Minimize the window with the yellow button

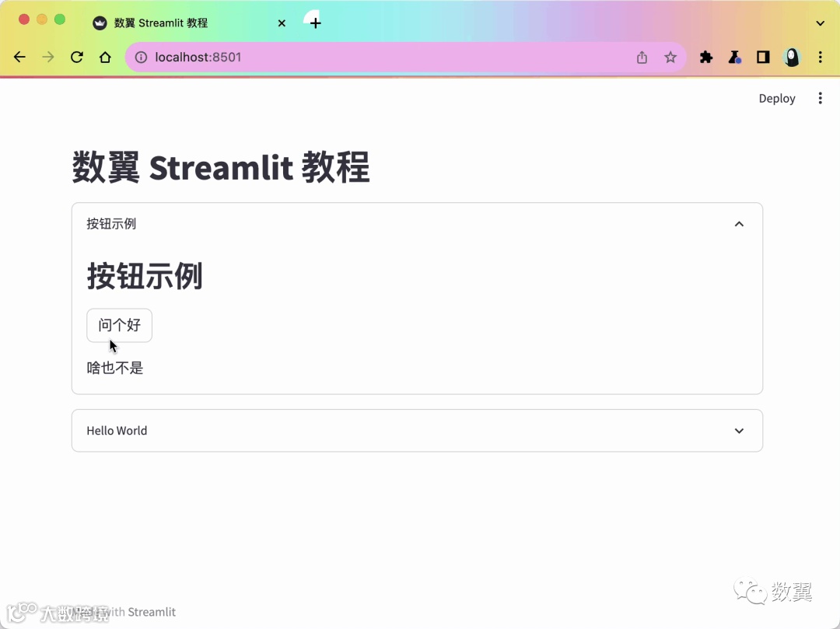click(x=42, y=19)
